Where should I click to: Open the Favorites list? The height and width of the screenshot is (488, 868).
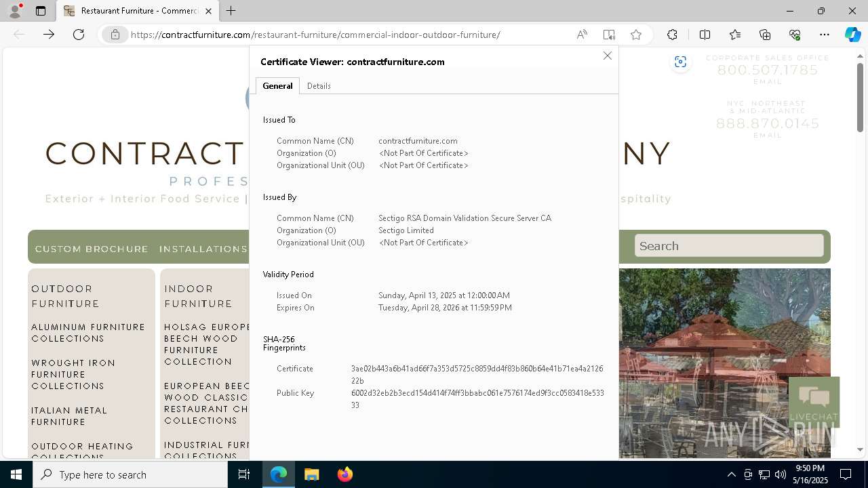(x=735, y=35)
